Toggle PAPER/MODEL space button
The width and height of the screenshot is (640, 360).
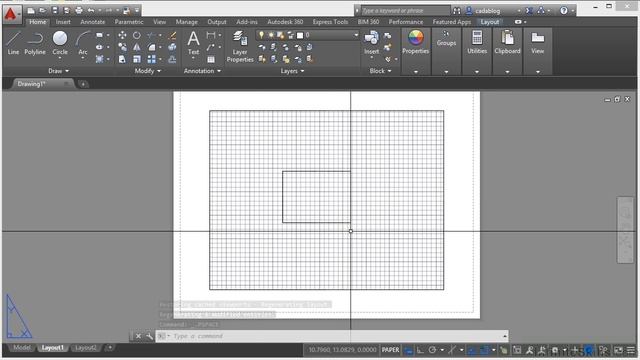coord(390,350)
